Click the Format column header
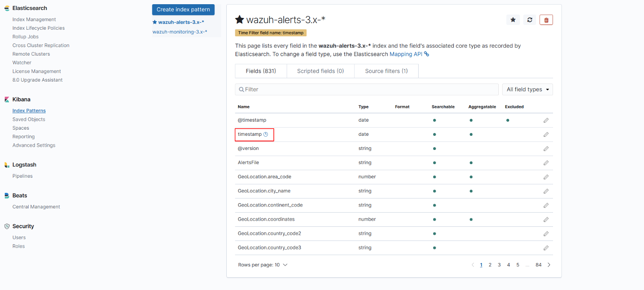 402,107
